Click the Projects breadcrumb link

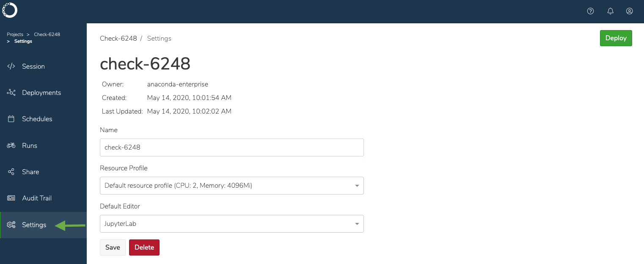click(x=15, y=34)
